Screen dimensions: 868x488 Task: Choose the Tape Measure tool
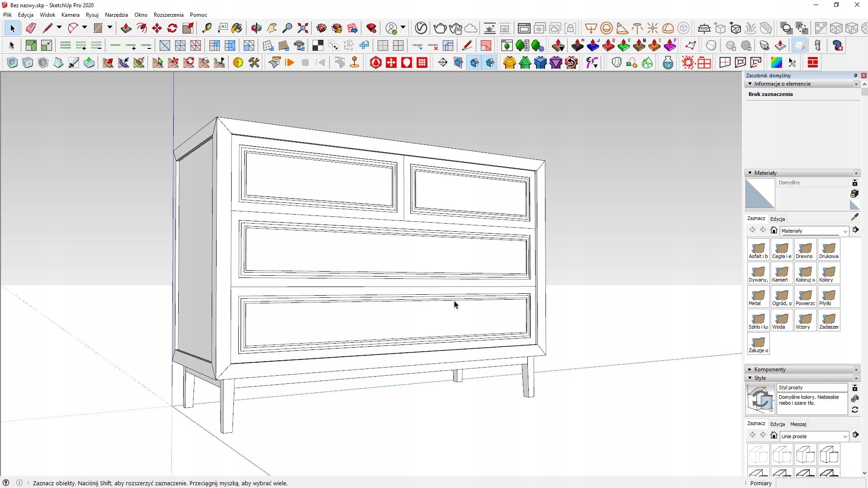[207, 28]
